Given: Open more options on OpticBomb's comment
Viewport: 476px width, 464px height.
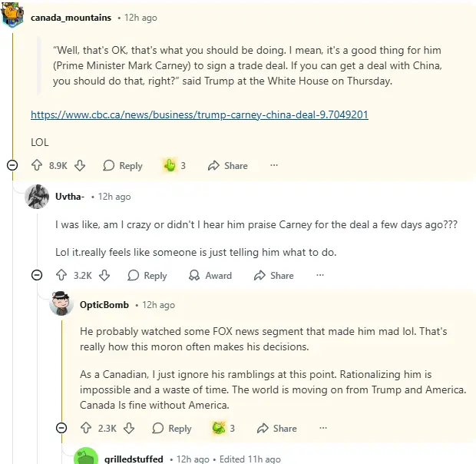Looking at the screenshot, I should click(323, 428).
